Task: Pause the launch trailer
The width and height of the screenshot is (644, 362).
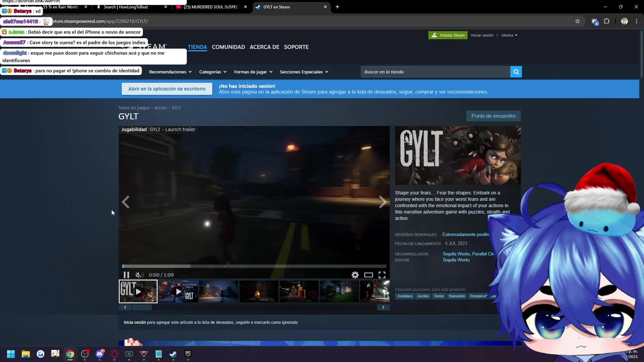Action: click(126, 275)
